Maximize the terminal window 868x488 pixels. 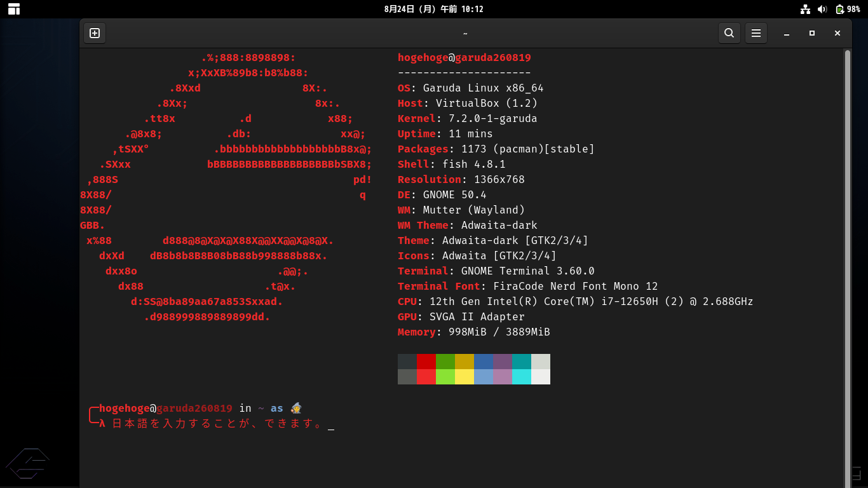812,33
